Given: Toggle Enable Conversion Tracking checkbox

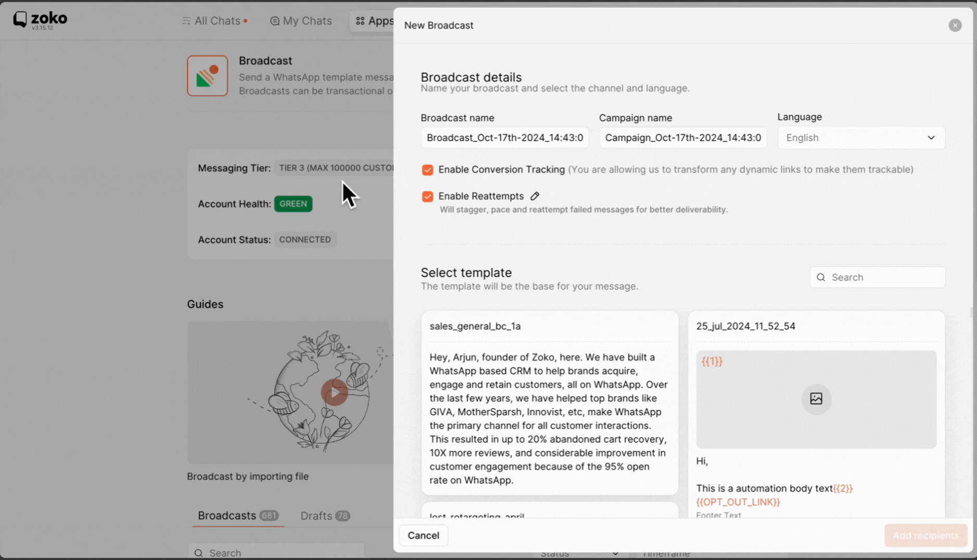Looking at the screenshot, I should (x=427, y=170).
